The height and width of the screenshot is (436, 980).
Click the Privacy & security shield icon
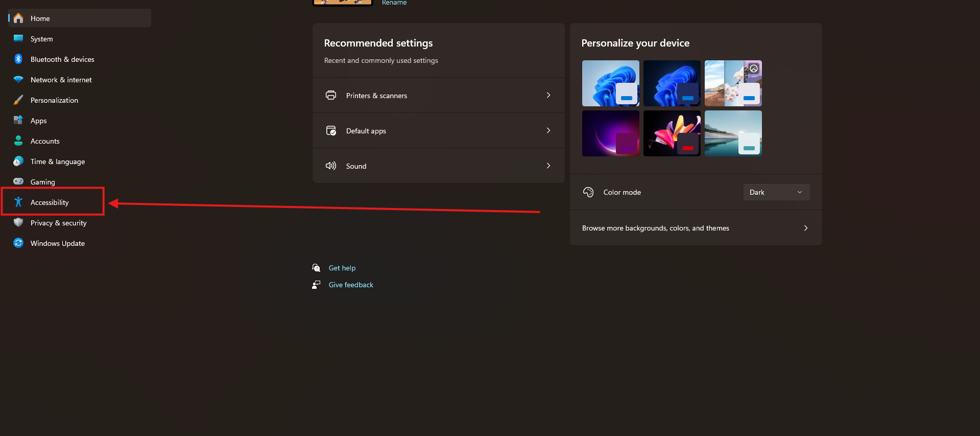[x=18, y=222]
